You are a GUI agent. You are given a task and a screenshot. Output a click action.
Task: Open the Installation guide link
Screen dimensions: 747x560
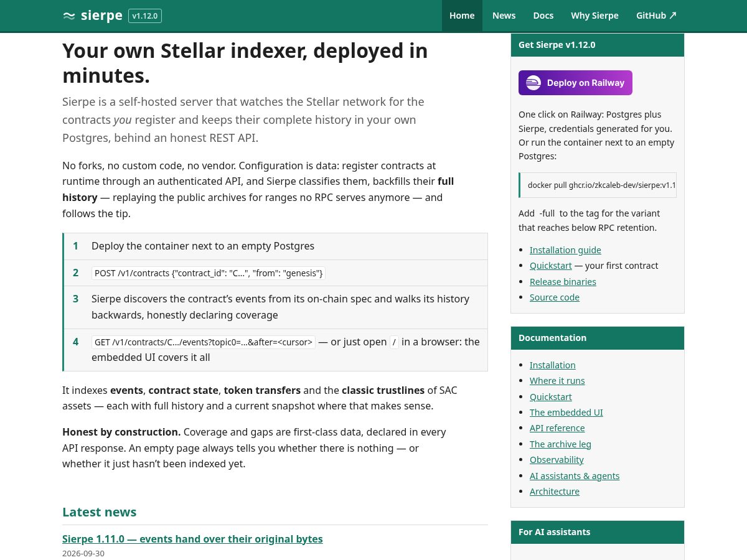[x=565, y=250]
